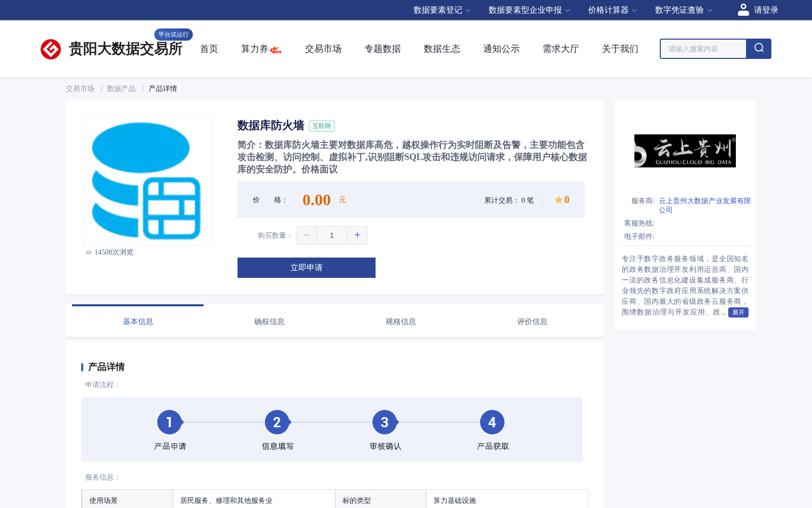The image size is (812, 508).
Task: Click the 云上贵州 provider logo image
Action: coord(685,151)
